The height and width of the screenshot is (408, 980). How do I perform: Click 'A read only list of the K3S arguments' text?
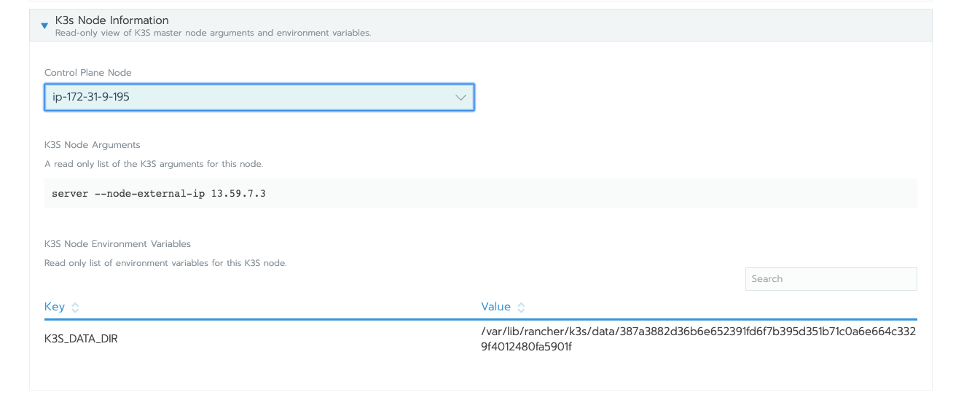[x=154, y=164]
